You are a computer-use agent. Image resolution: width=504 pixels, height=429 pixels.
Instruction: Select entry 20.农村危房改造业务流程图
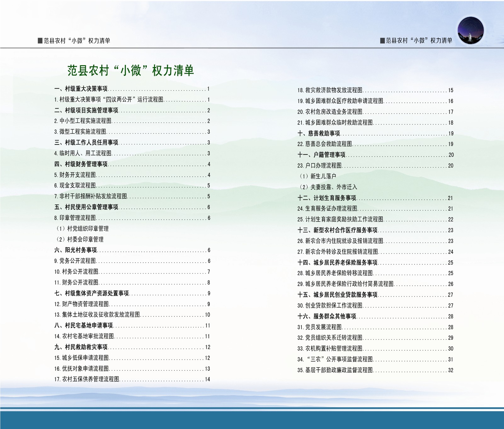[x=375, y=112]
